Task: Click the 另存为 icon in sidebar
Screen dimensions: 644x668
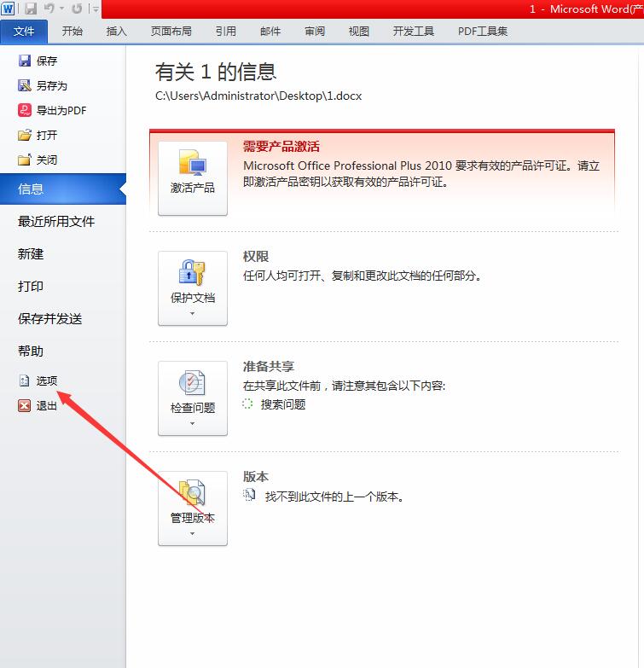Action: click(x=25, y=85)
